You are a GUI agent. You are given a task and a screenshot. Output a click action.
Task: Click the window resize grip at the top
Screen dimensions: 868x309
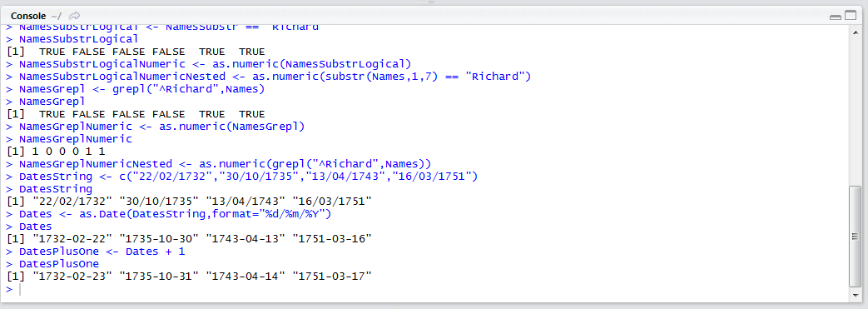(x=432, y=2)
